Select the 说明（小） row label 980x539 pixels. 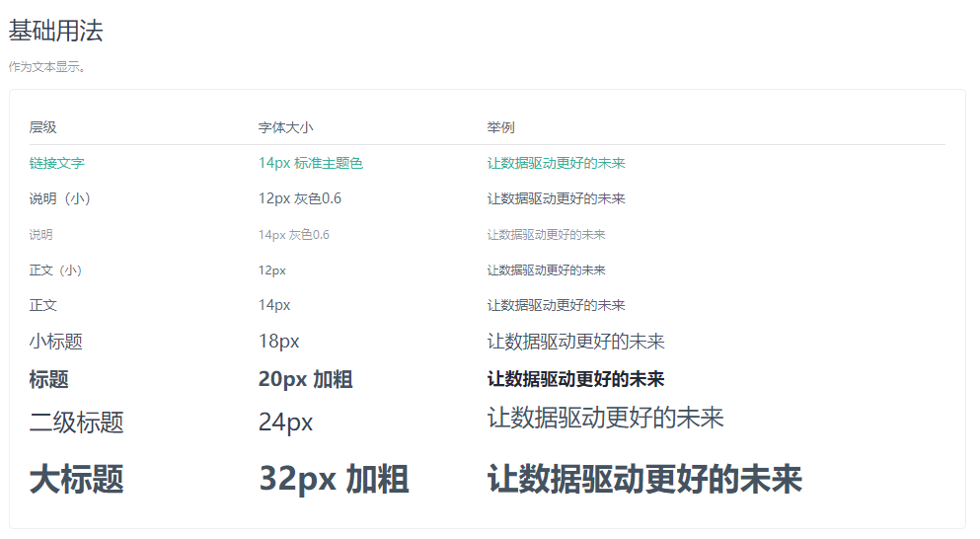coord(63,198)
